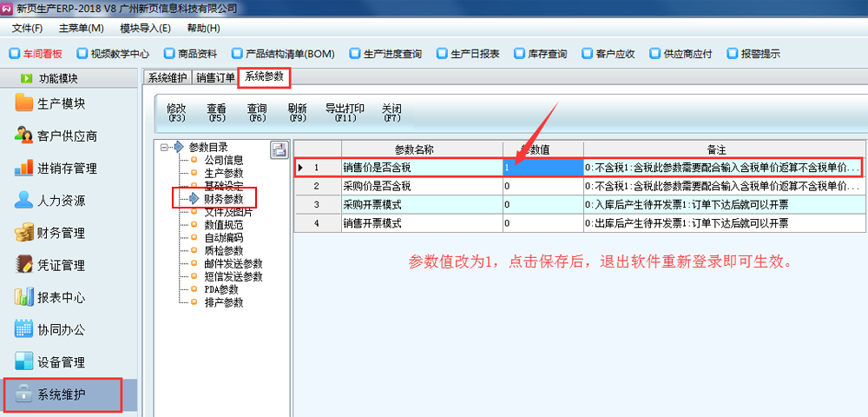Open the 生产模块 sidebar module
Viewport: 868px width, 417px height.
pyautogui.click(x=61, y=104)
